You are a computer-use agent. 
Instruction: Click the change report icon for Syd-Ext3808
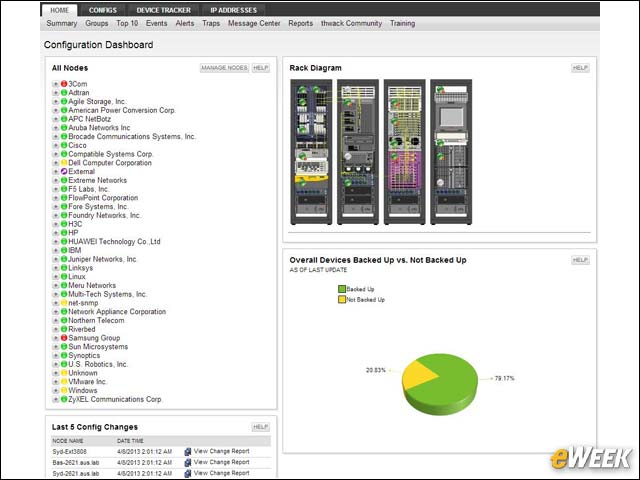coord(188,451)
